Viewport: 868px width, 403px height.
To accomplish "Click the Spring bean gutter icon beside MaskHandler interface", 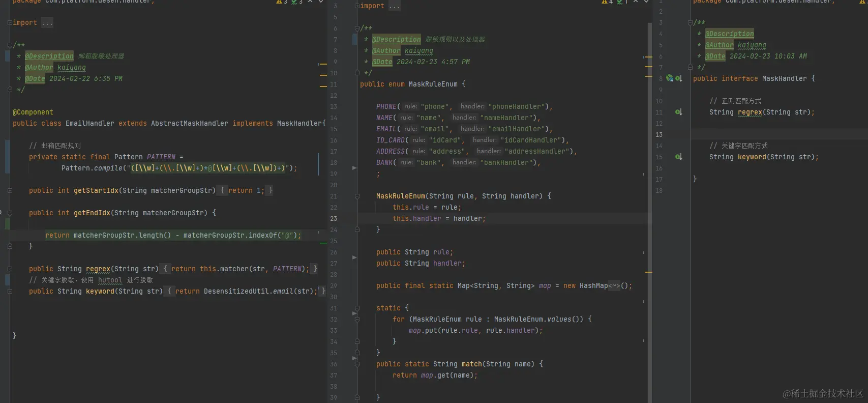I will [670, 78].
